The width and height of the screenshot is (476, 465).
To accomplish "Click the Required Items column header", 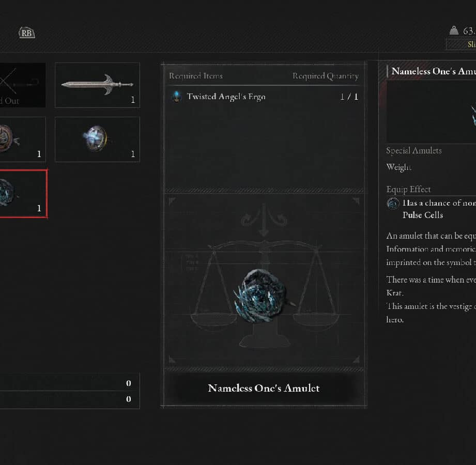I will tap(196, 76).
